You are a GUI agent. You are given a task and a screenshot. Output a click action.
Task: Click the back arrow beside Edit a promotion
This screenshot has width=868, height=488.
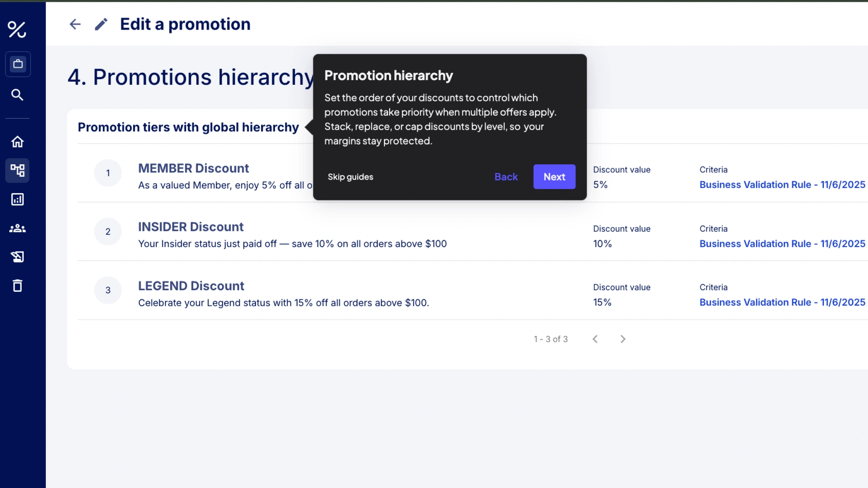(x=75, y=24)
